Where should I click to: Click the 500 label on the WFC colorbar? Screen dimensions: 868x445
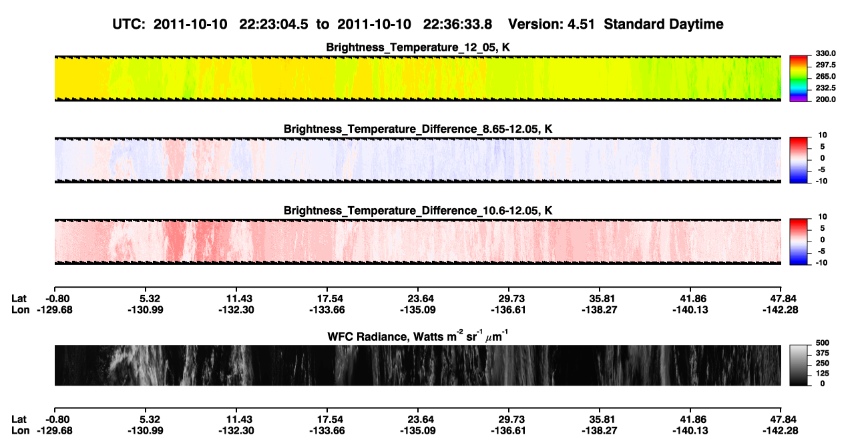coord(823,342)
